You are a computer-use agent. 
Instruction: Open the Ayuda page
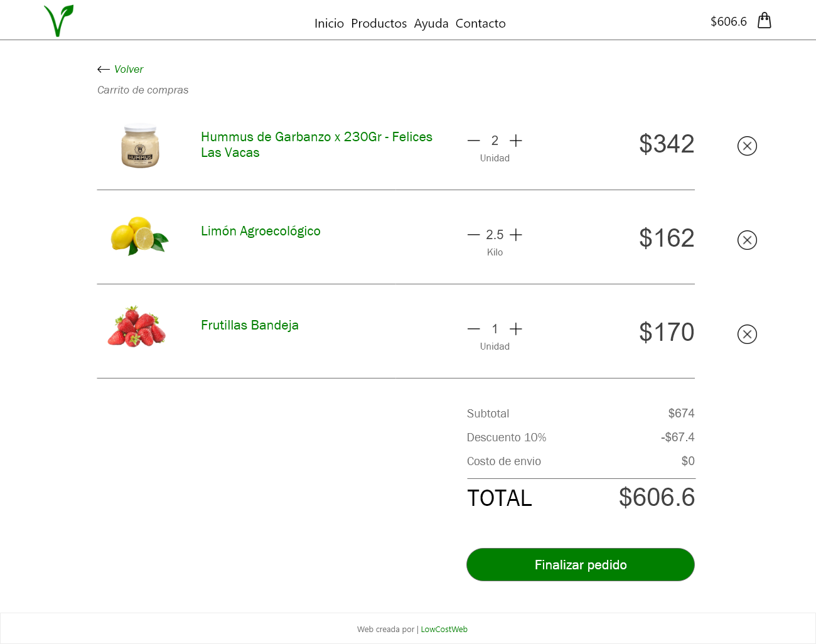click(x=431, y=23)
